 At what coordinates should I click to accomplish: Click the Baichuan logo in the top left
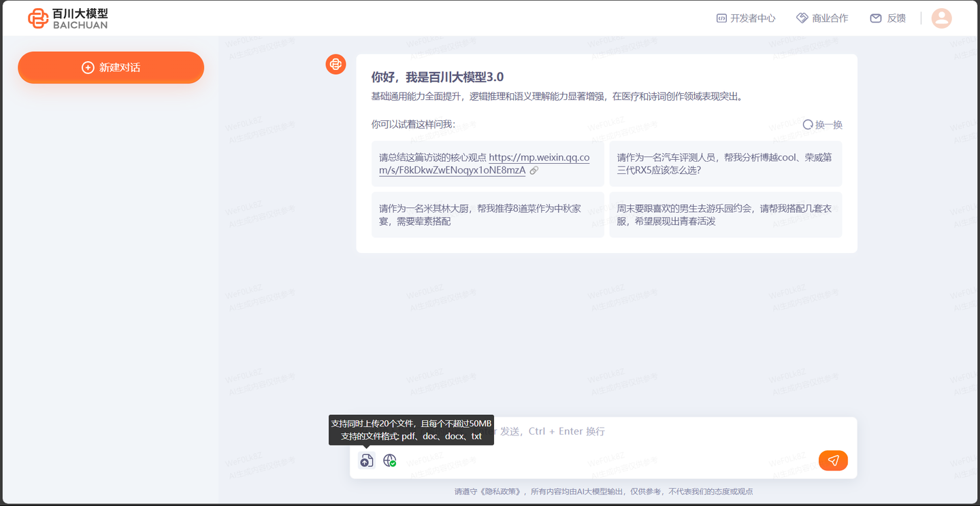click(67, 18)
